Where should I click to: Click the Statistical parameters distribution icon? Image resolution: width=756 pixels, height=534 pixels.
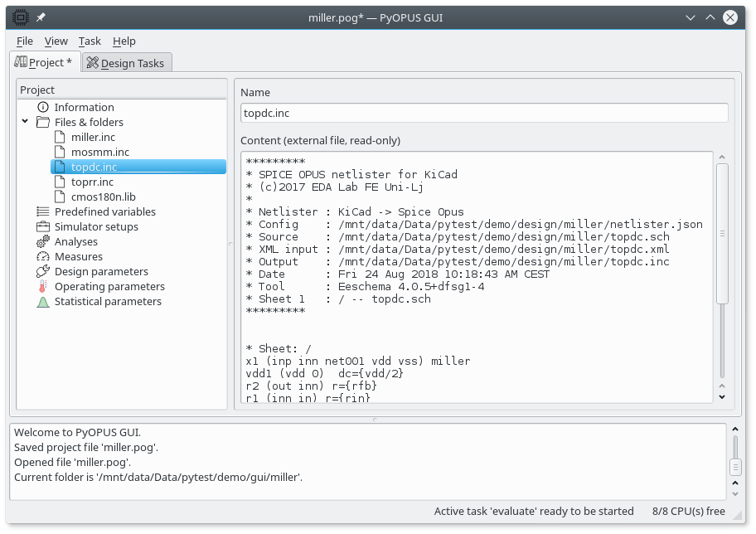[x=43, y=301]
